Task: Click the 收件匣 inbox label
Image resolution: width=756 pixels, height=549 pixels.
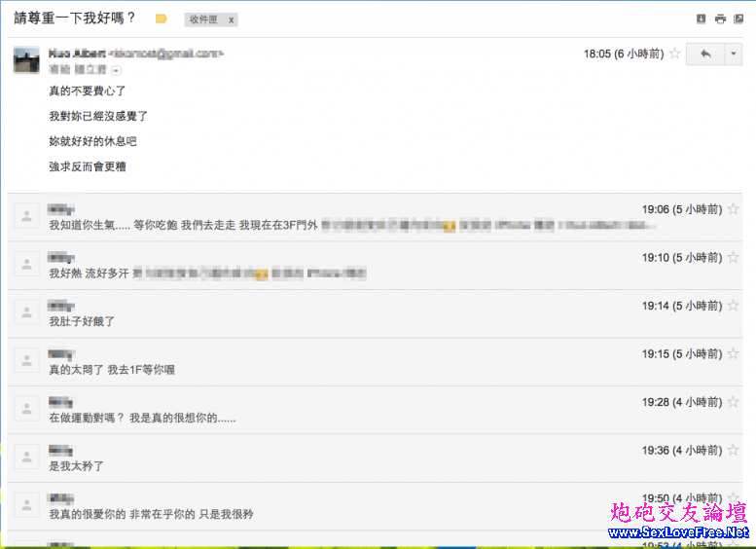Action: (203, 19)
